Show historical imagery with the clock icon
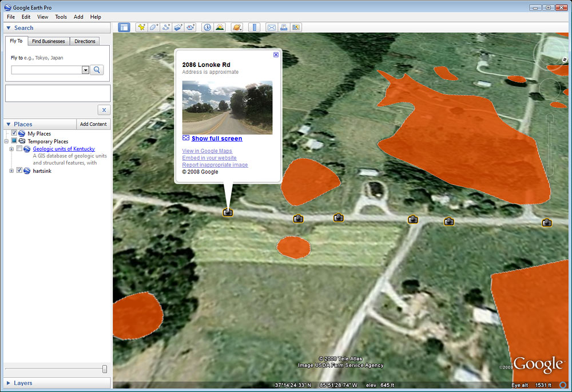Screen dimensions: 572x392 coord(207,27)
